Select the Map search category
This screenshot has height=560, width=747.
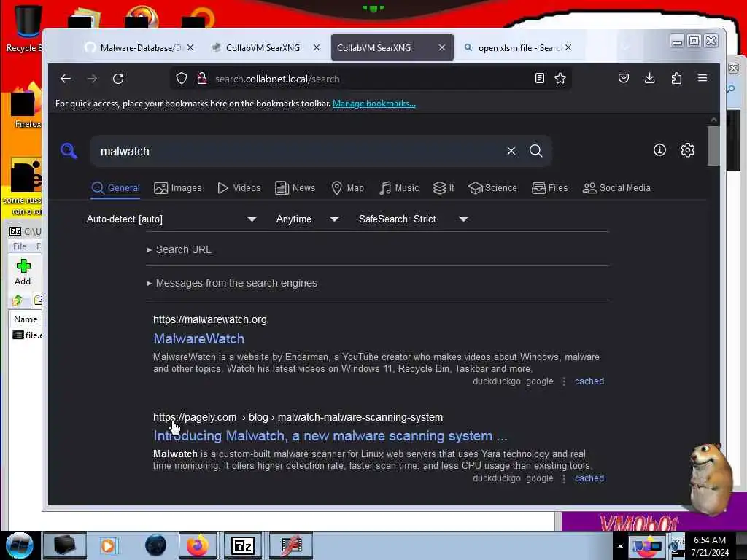[x=348, y=188]
